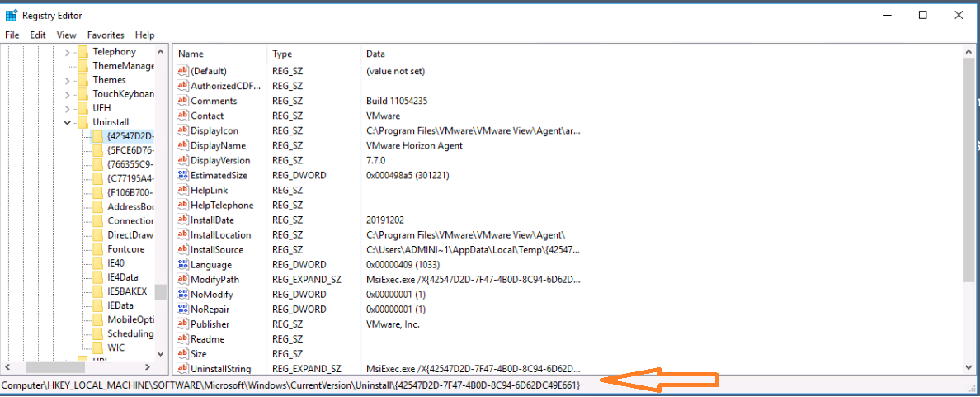This screenshot has width=980, height=397.
Task: Select the AddressBook subkey
Action: tap(130, 206)
